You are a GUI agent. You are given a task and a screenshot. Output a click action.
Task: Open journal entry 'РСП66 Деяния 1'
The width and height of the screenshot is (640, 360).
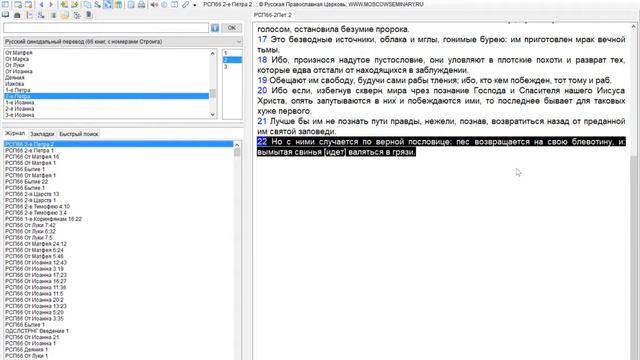pyautogui.click(x=27, y=349)
